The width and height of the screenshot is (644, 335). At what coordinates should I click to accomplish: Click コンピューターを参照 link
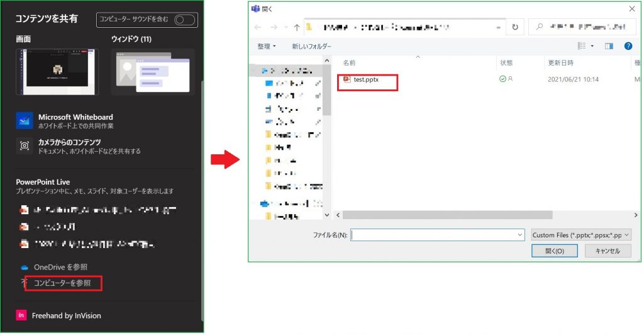(62, 283)
